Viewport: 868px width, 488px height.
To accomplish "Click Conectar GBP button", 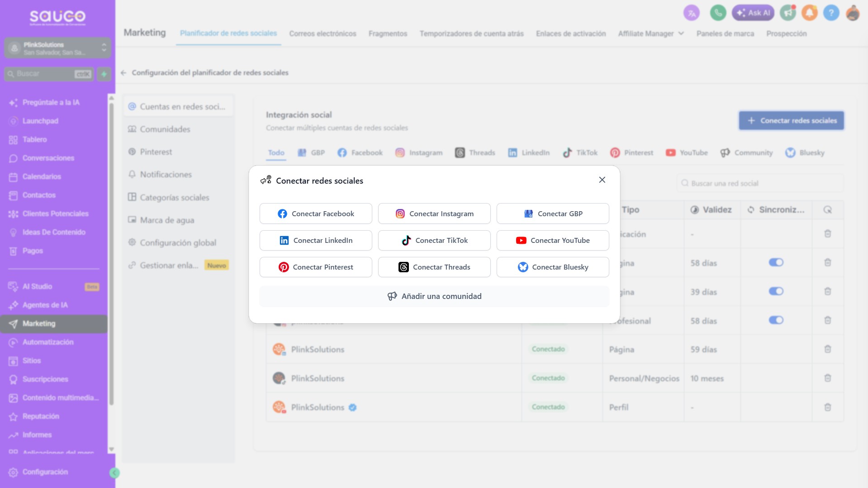I will click(553, 213).
